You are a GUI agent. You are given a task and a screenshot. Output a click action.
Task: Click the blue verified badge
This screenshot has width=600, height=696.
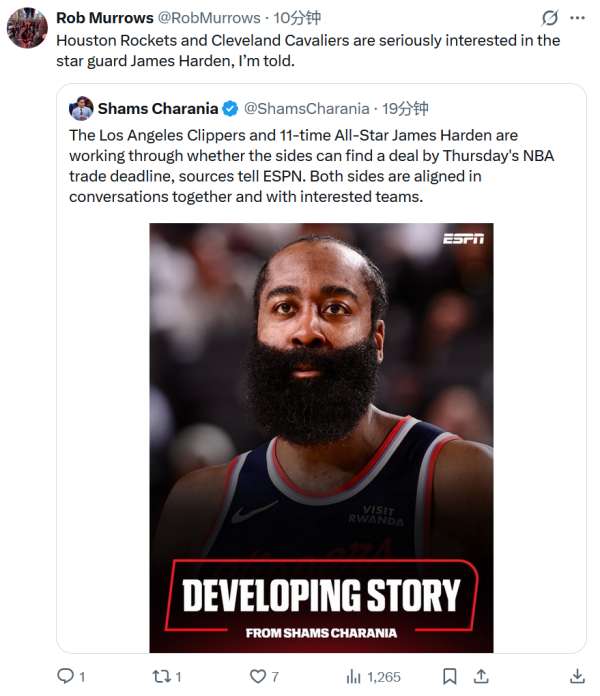230,109
